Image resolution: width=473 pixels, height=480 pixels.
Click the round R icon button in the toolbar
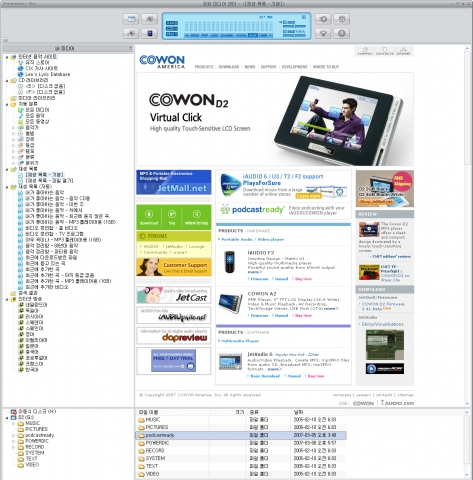[x=342, y=33]
